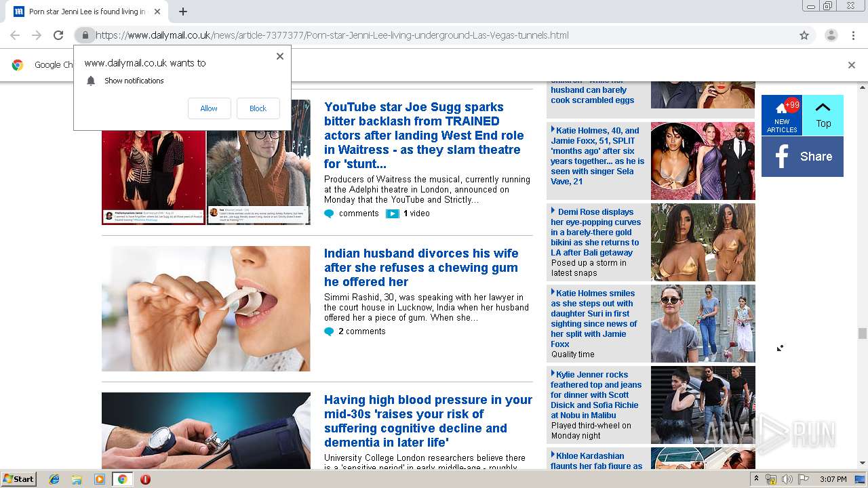The image size is (868, 488).
Task: Open the husband can barely cook story
Action: click(593, 95)
